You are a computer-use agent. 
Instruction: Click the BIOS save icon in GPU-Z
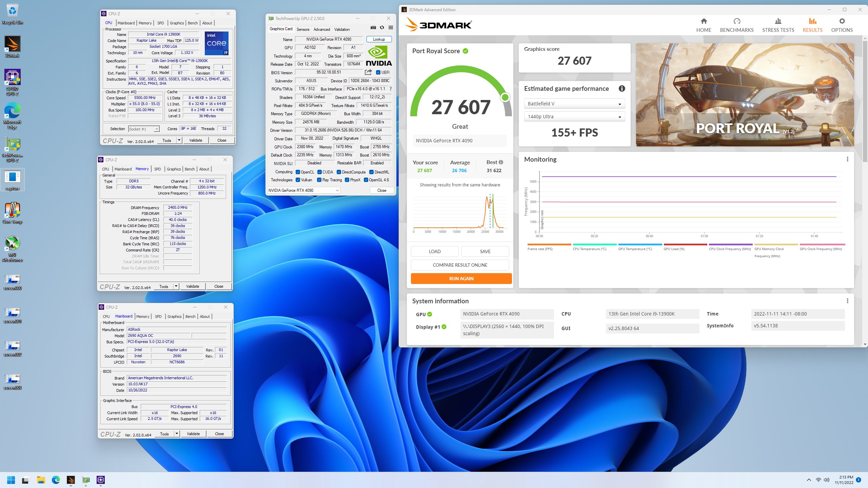tap(370, 72)
